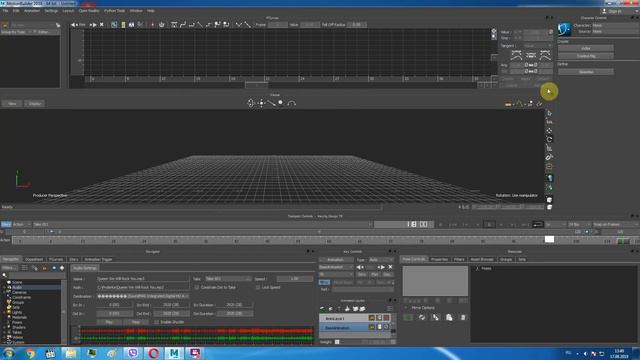Expand the Cameras node in Navigator tree
640x360 pixels.
click(x=4, y=292)
